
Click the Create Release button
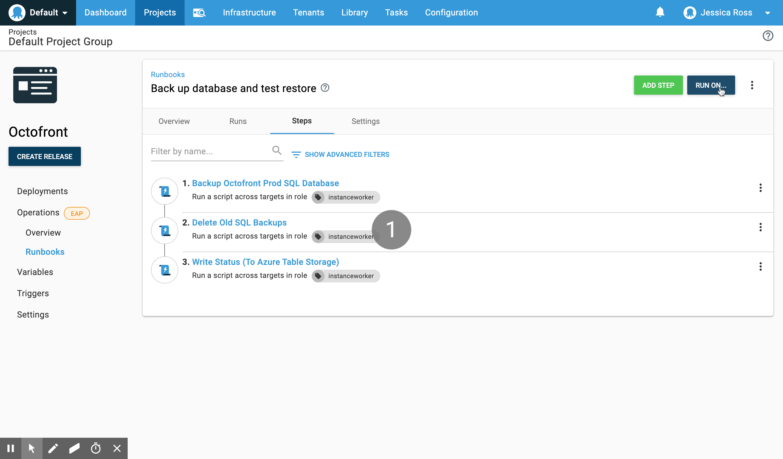tap(44, 156)
